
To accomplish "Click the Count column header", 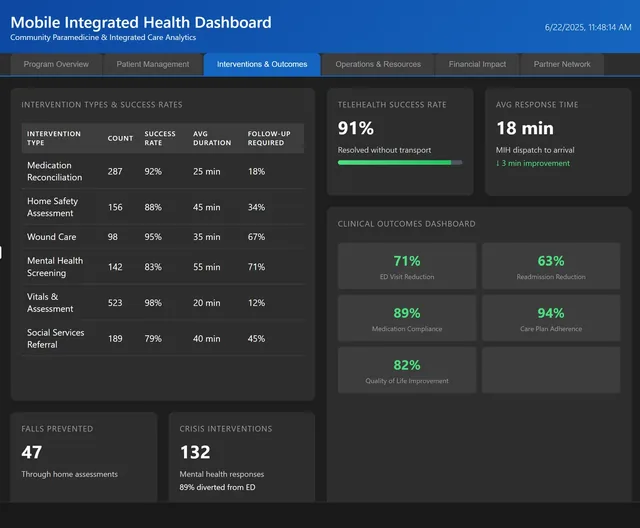I will [120, 138].
